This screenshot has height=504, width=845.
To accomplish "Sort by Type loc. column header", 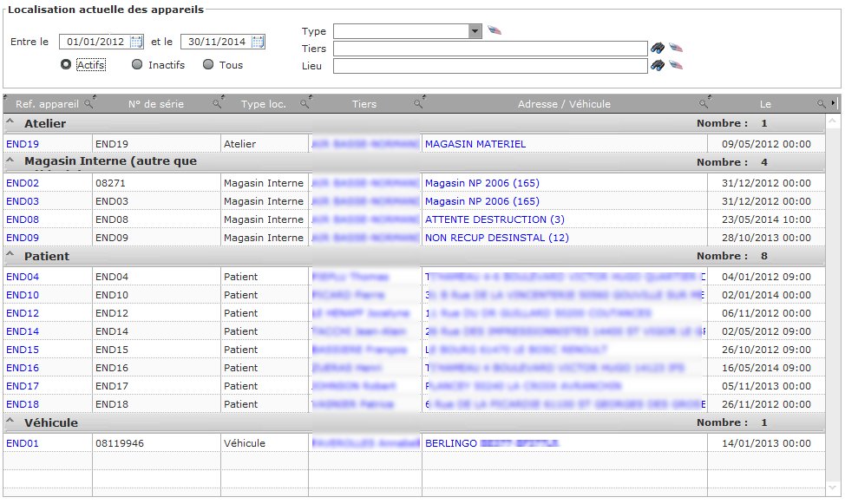I will click(x=264, y=104).
